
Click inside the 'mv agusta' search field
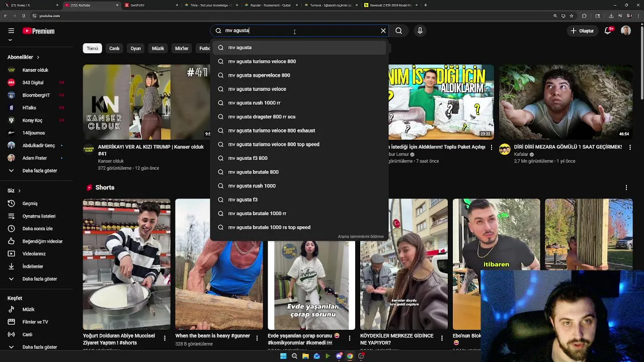coord(299,31)
